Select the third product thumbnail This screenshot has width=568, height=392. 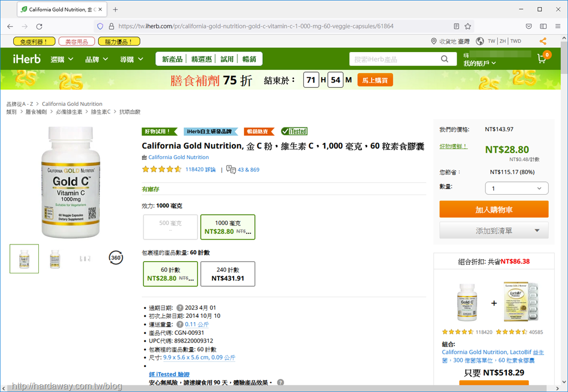[85, 258]
